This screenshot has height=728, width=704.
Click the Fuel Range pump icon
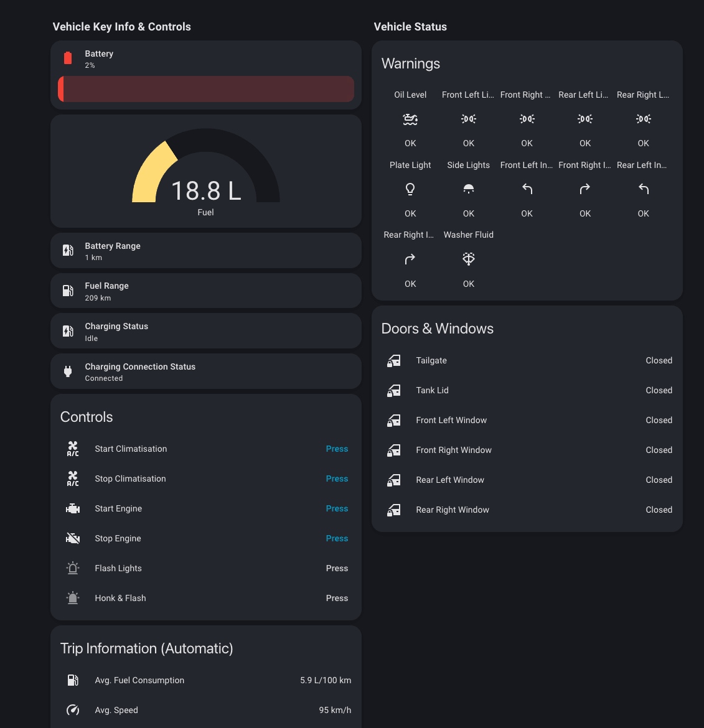tap(67, 291)
